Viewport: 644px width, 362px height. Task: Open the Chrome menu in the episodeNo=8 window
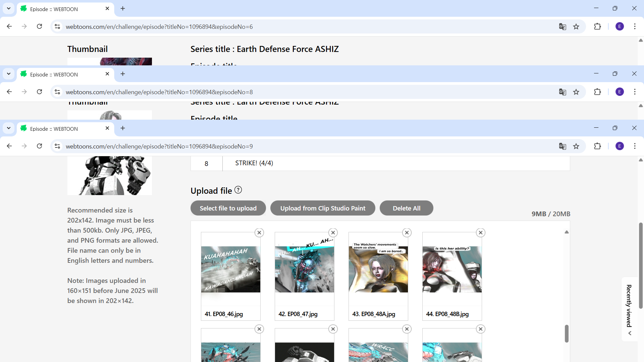[x=635, y=92]
